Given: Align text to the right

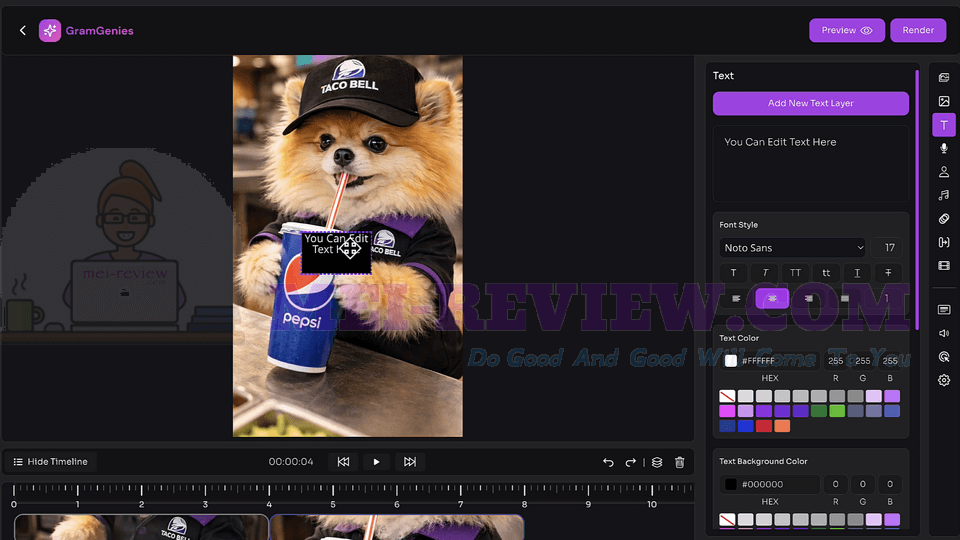Looking at the screenshot, I should (809, 298).
